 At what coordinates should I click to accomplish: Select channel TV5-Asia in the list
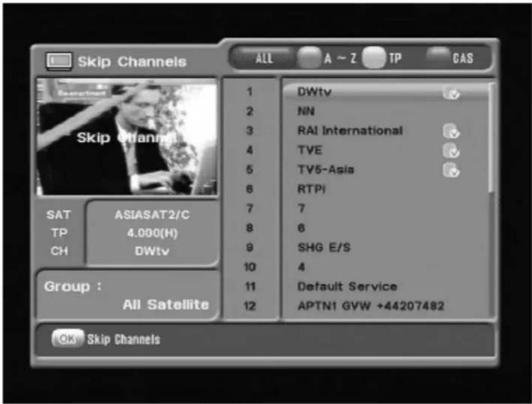[386, 169]
